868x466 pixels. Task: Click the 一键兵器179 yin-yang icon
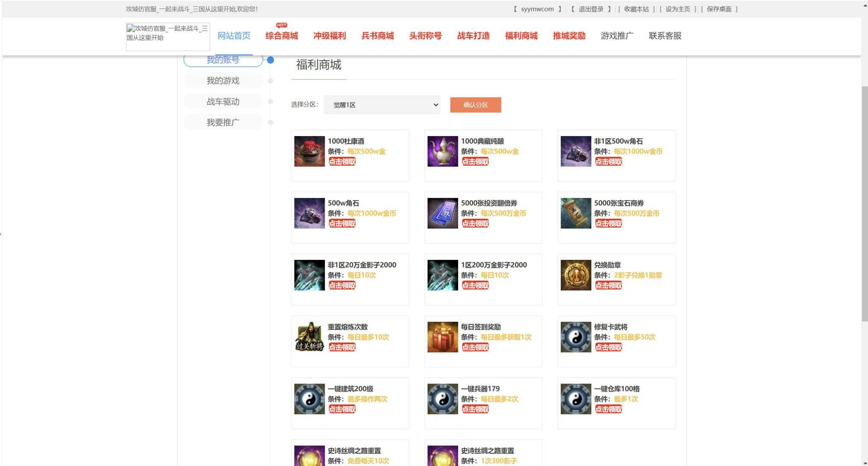click(442, 399)
